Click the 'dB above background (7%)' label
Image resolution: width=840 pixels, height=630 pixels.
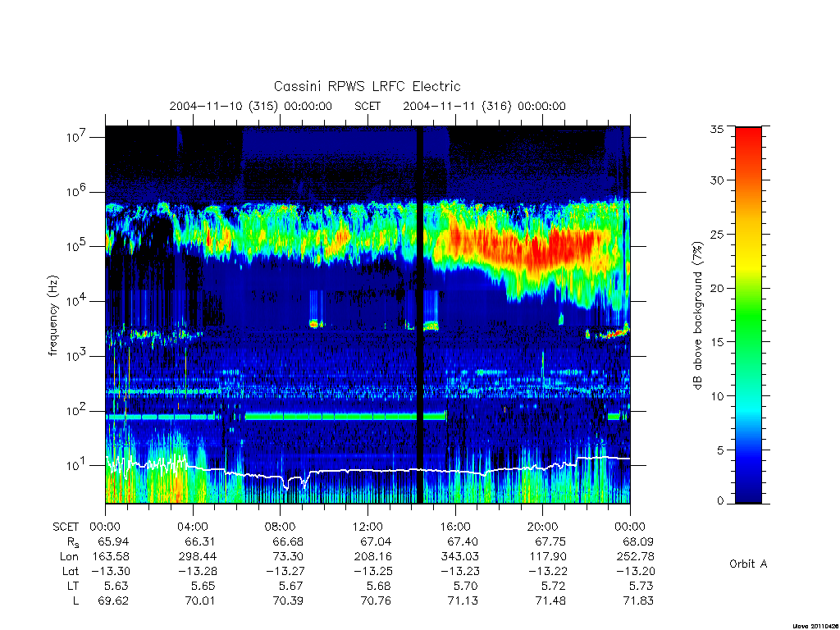tap(697, 315)
